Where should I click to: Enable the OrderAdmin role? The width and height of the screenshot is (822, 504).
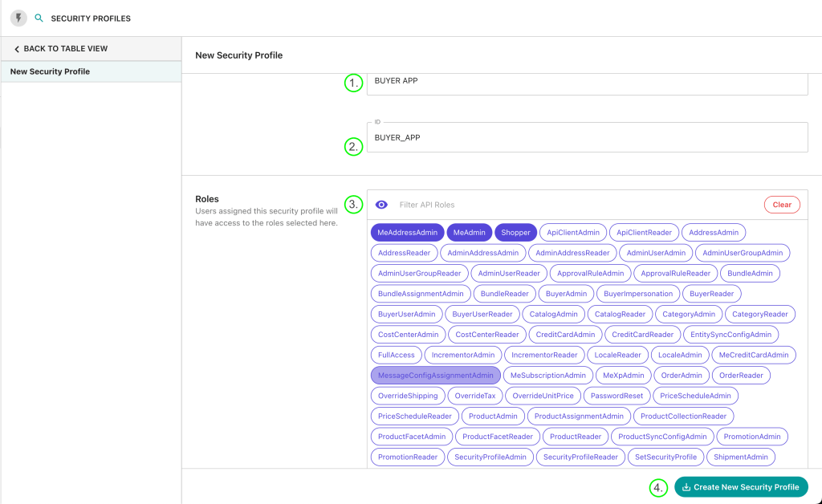[682, 376]
